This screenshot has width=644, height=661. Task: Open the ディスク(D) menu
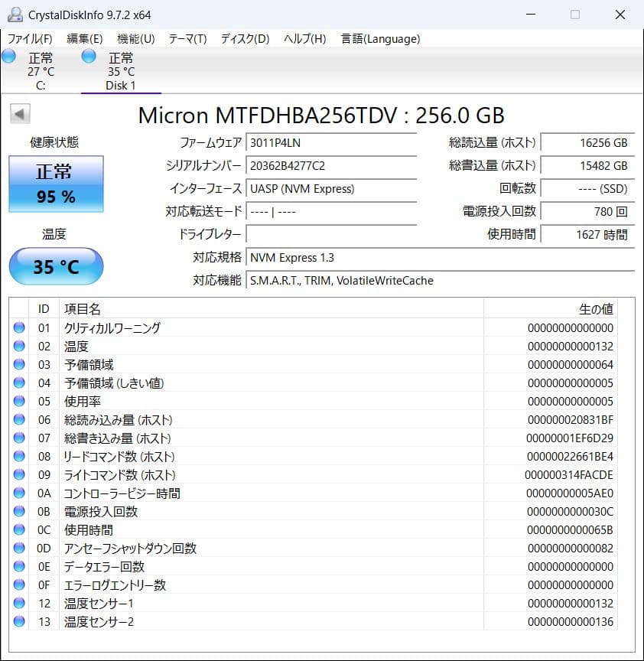coord(245,39)
